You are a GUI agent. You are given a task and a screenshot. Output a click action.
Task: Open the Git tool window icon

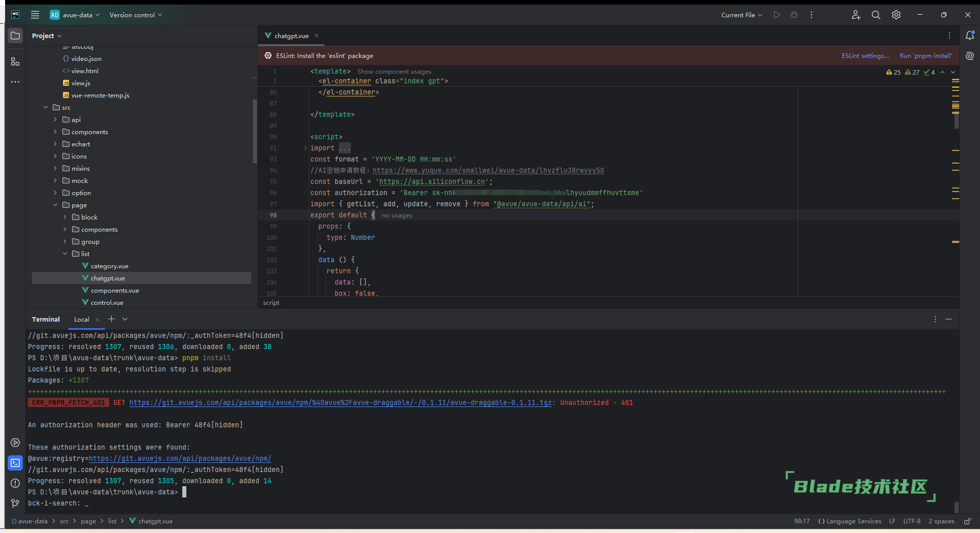pyautogui.click(x=15, y=503)
